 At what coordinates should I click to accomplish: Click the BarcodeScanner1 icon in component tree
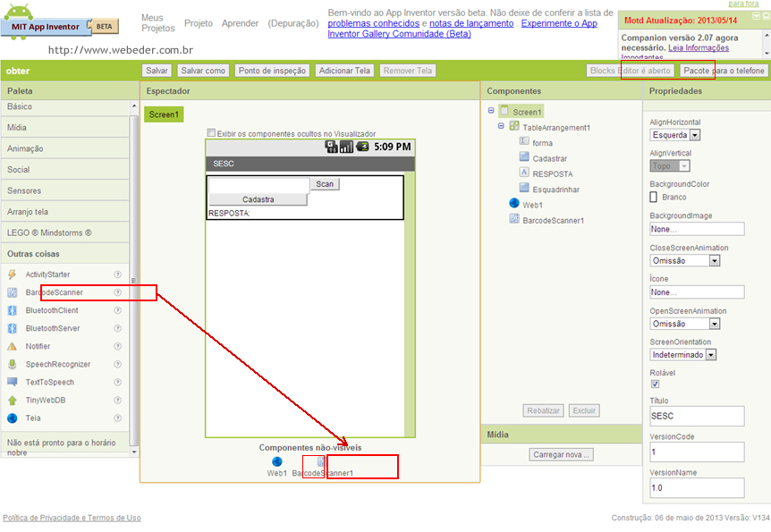514,219
